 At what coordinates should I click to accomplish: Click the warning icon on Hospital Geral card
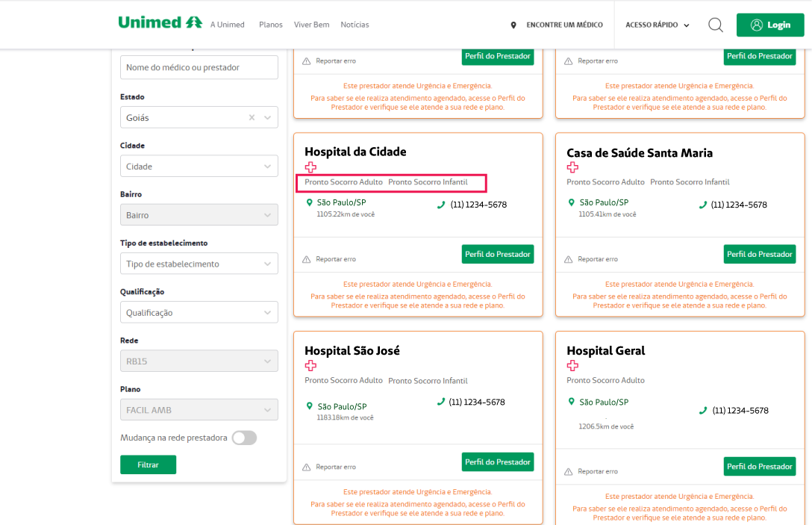pyautogui.click(x=569, y=472)
